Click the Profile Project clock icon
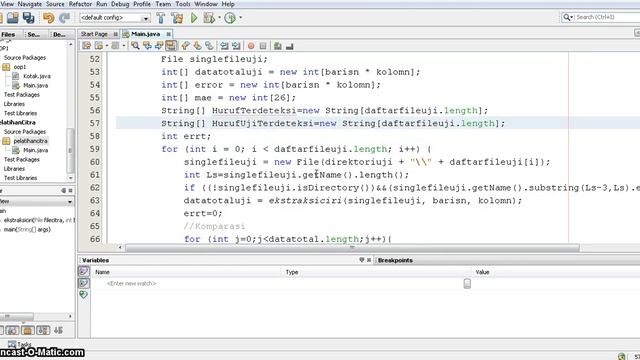The image size is (640, 360). (x=230, y=18)
